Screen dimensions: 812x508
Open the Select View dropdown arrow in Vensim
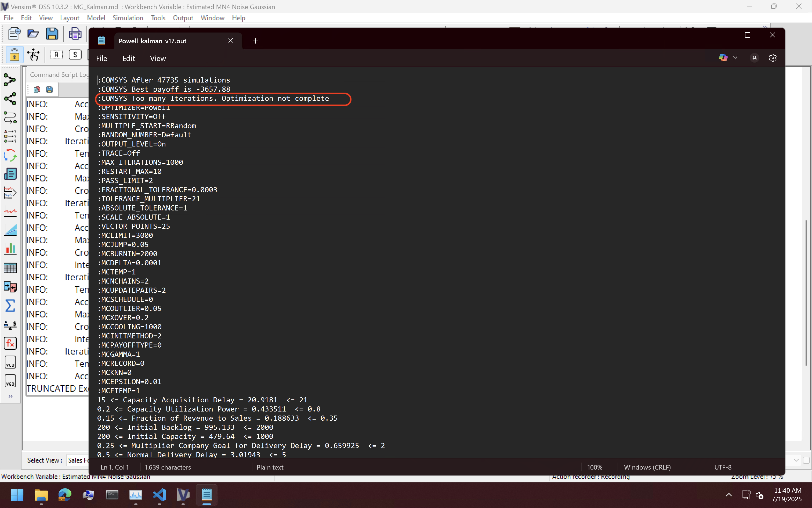coord(796,460)
